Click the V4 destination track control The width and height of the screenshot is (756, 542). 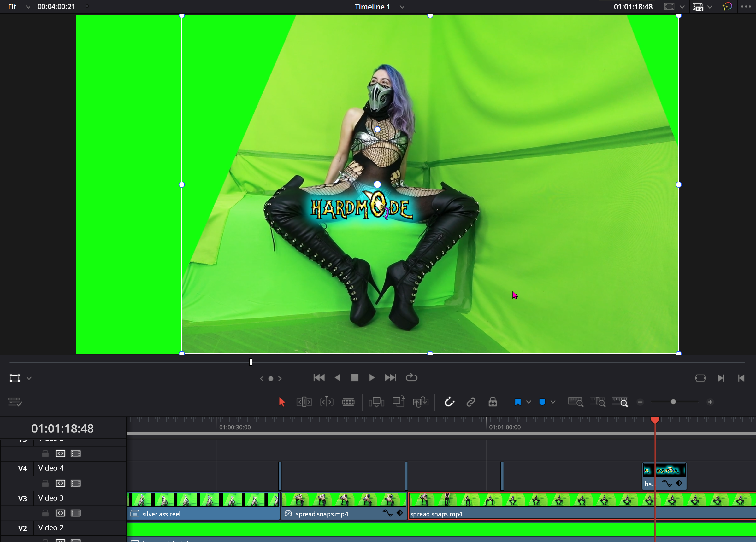[22, 469]
